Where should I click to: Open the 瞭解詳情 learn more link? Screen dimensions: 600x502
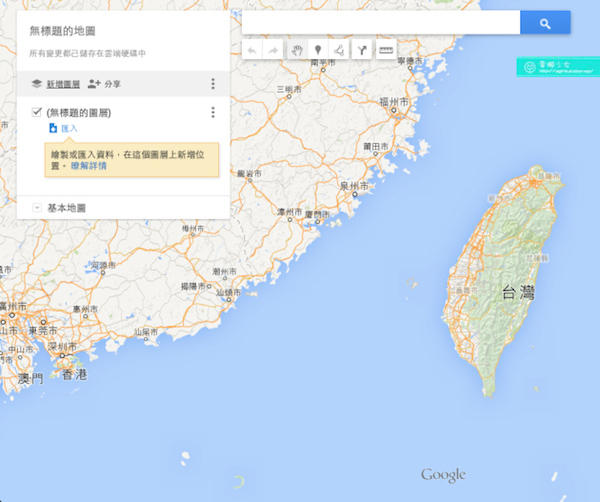point(88,165)
